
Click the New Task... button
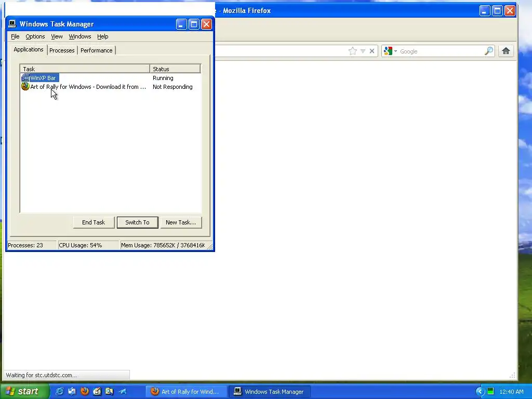tap(181, 222)
